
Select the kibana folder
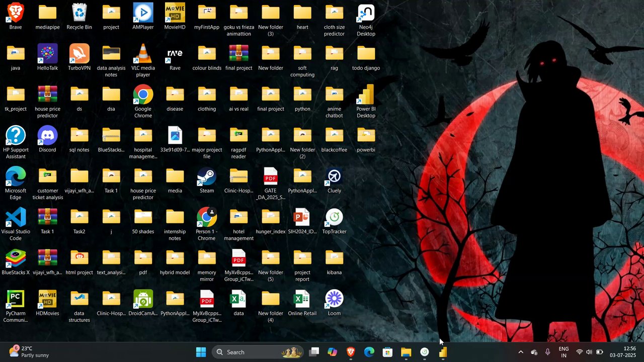coord(334,261)
